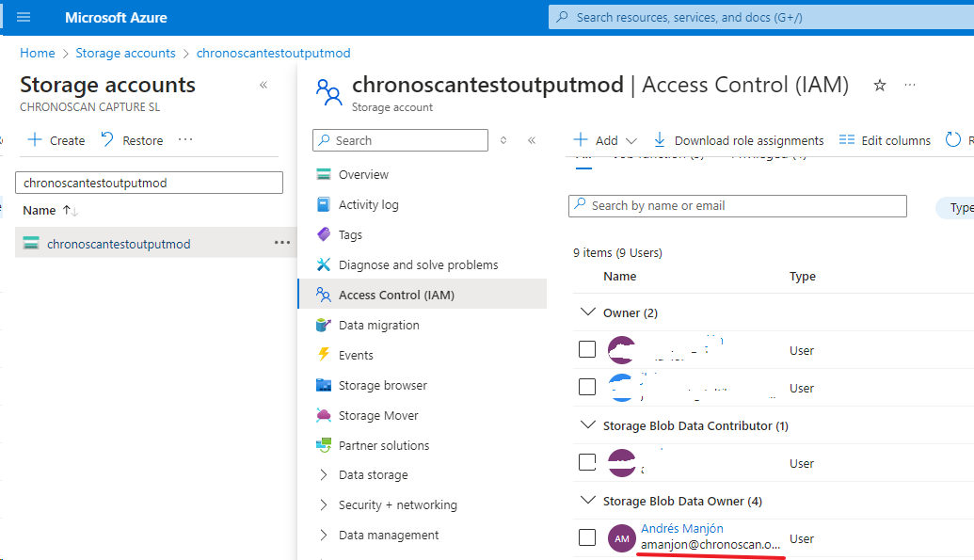974x560 pixels.
Task: Click the Download role assignments icon
Action: tap(660, 140)
